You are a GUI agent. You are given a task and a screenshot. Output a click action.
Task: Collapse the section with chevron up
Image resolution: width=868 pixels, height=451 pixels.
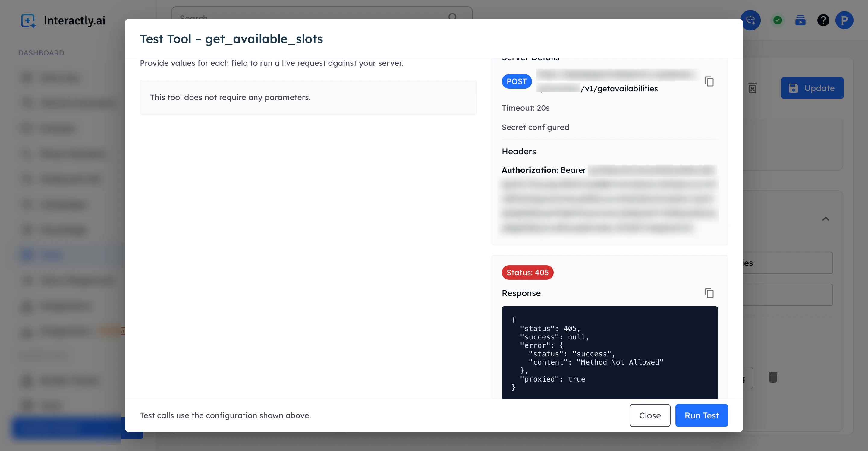point(826,219)
